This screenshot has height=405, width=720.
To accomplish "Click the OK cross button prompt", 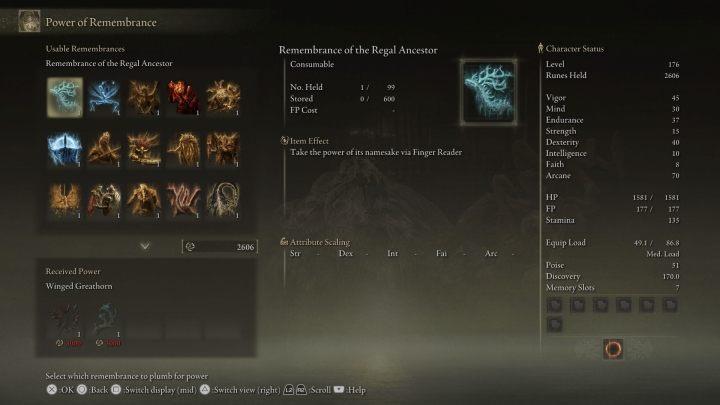I will tap(52, 389).
